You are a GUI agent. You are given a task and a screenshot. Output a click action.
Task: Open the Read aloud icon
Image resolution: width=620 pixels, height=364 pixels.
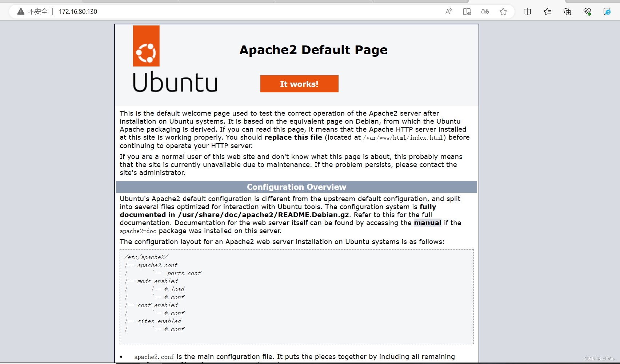(449, 12)
